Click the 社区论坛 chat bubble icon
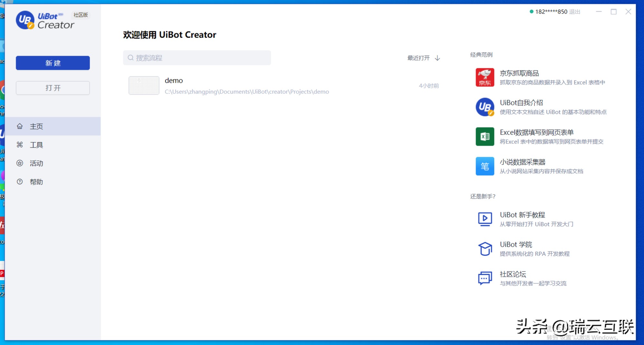644x345 pixels. [485, 278]
